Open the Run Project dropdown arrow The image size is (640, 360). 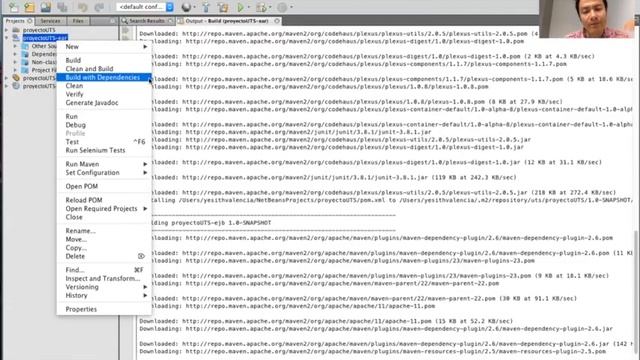pos(249,7)
